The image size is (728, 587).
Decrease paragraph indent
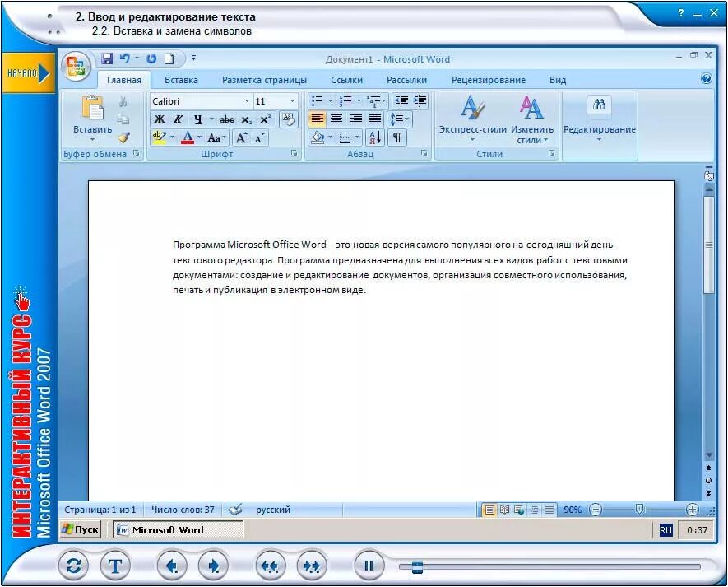tap(401, 101)
